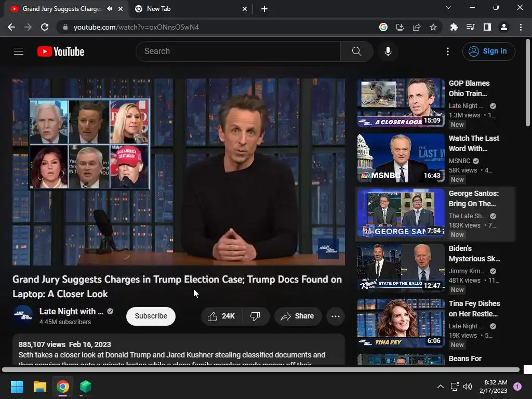Open Watch The Last Word video title
This screenshot has height=399, width=532.
tap(474, 143)
